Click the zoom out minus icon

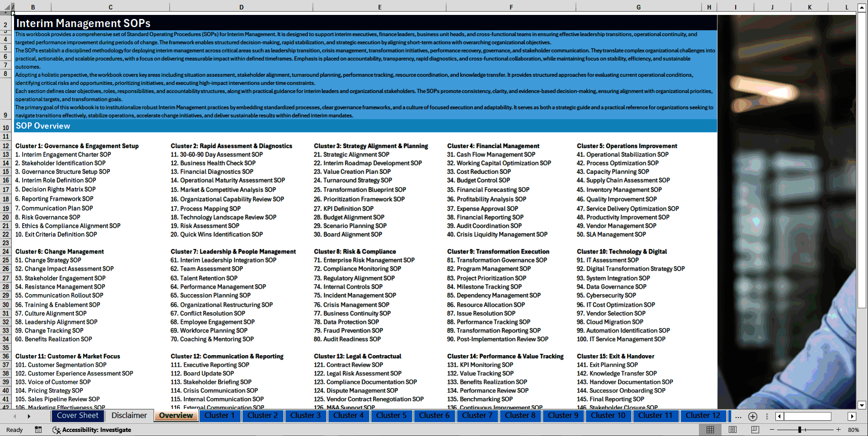[x=772, y=430]
